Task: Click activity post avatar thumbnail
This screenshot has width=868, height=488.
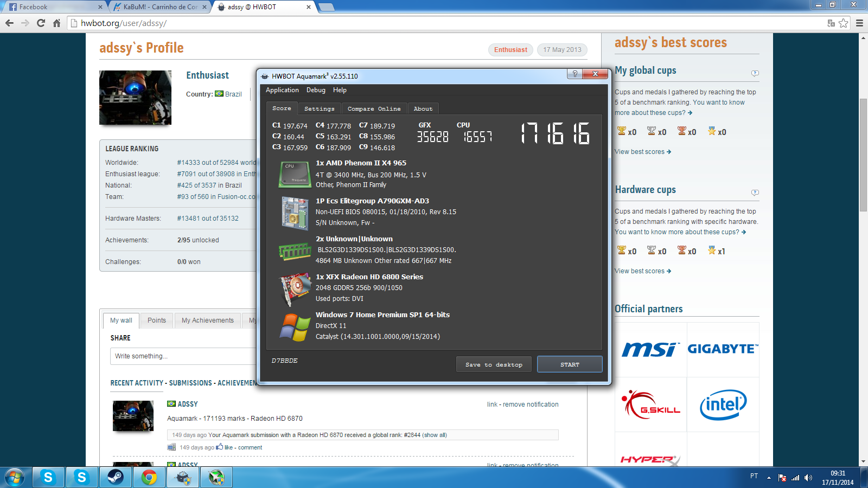Action: tap(133, 416)
